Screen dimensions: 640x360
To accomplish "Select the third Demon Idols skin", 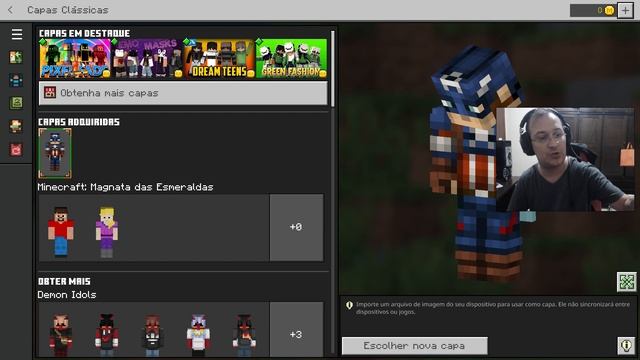I will tap(153, 335).
